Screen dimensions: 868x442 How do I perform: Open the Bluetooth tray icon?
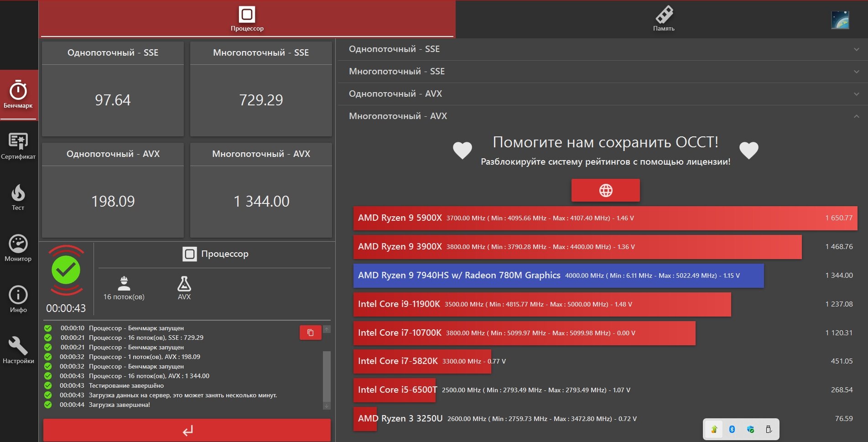(x=732, y=429)
